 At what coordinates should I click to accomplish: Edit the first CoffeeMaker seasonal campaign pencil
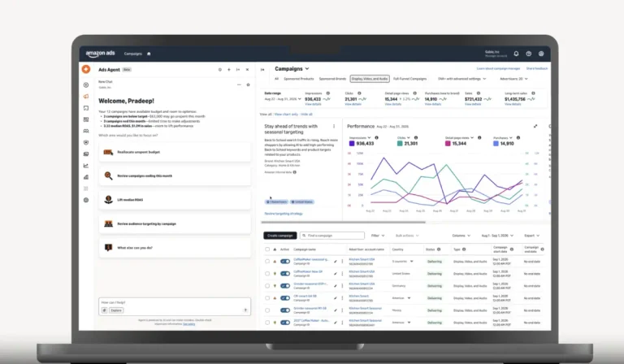pyautogui.click(x=335, y=262)
